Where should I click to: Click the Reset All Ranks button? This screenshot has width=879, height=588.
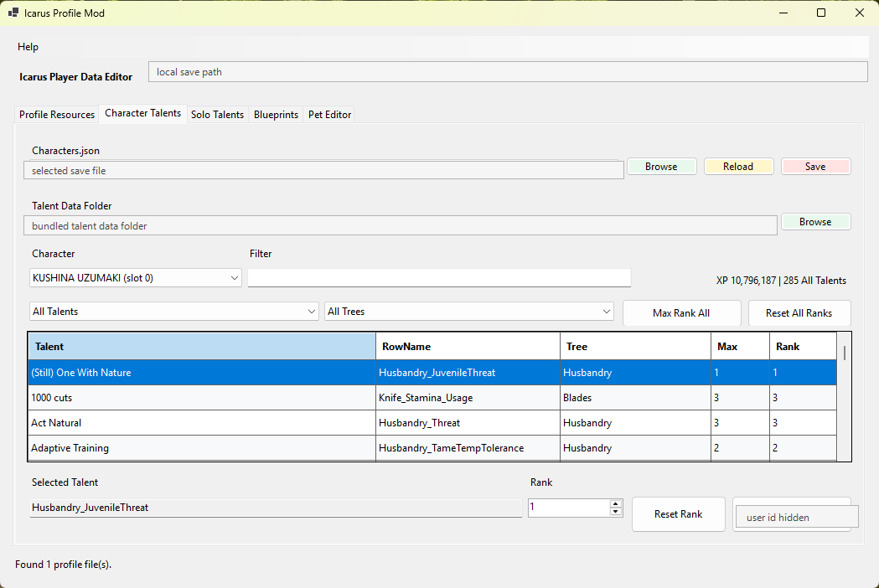click(799, 312)
